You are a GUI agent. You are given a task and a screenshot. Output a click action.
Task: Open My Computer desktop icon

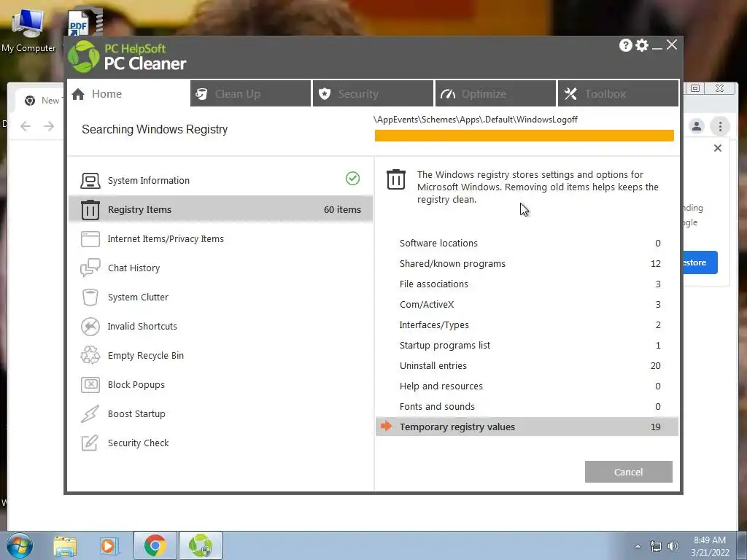[28, 31]
